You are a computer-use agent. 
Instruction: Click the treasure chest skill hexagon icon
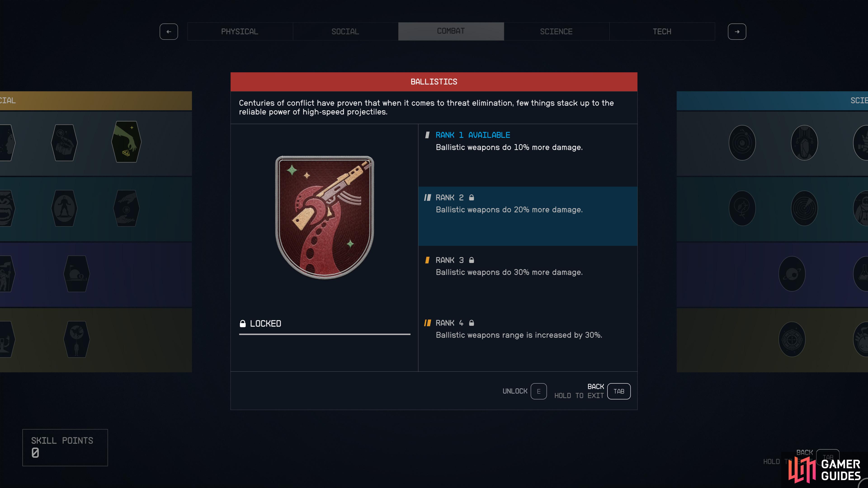point(64,143)
